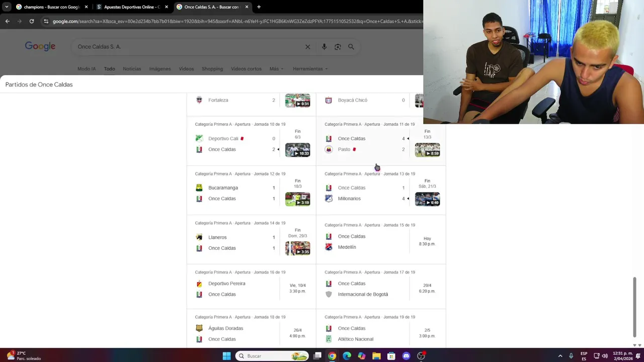
Task: Go back with the browser arrow
Action: 7,21
